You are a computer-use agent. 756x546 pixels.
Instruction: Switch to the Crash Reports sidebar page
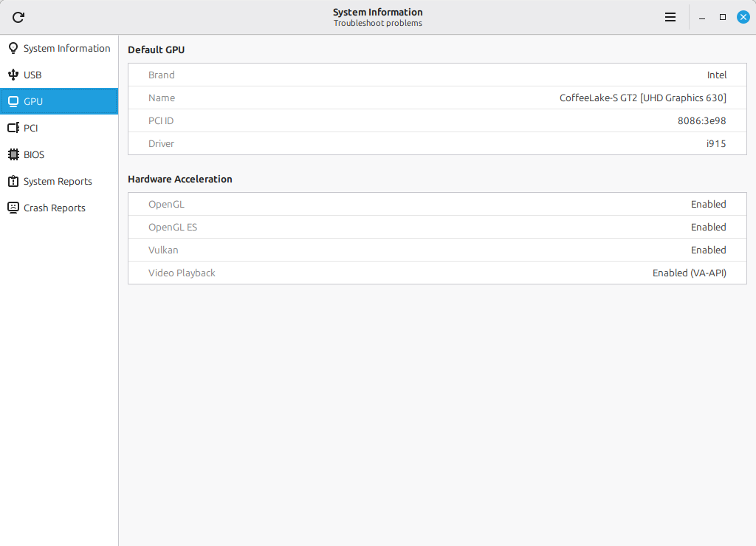point(55,208)
